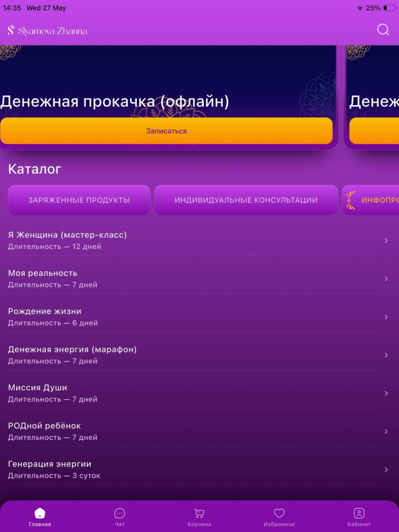Open the Генерация энергии course title
The width and height of the screenshot is (399, 532).
click(49, 464)
